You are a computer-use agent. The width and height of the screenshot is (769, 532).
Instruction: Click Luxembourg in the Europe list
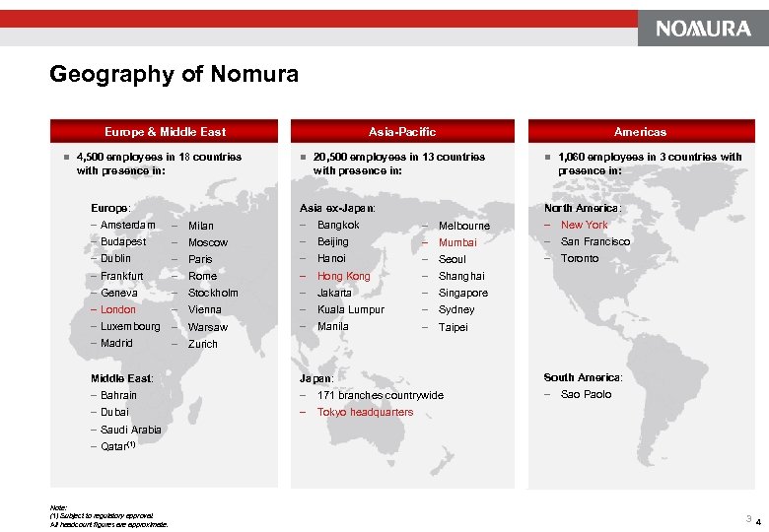(130, 326)
